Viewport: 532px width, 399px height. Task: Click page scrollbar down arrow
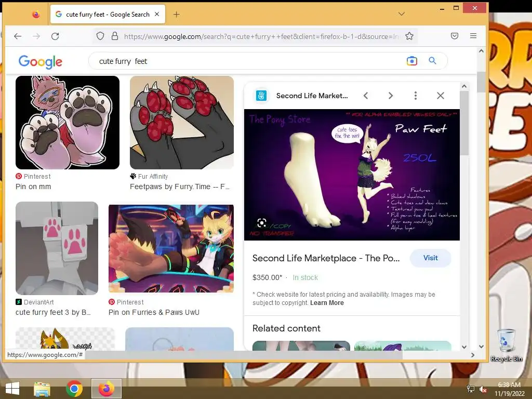[481, 347]
